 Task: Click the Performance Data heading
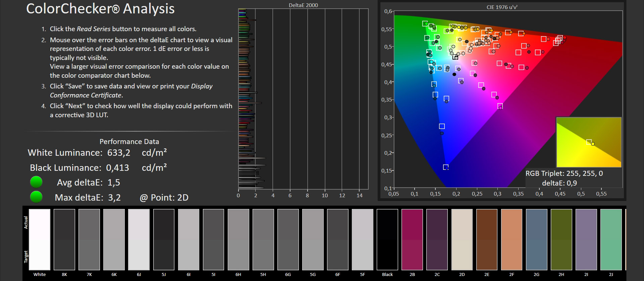click(x=129, y=142)
